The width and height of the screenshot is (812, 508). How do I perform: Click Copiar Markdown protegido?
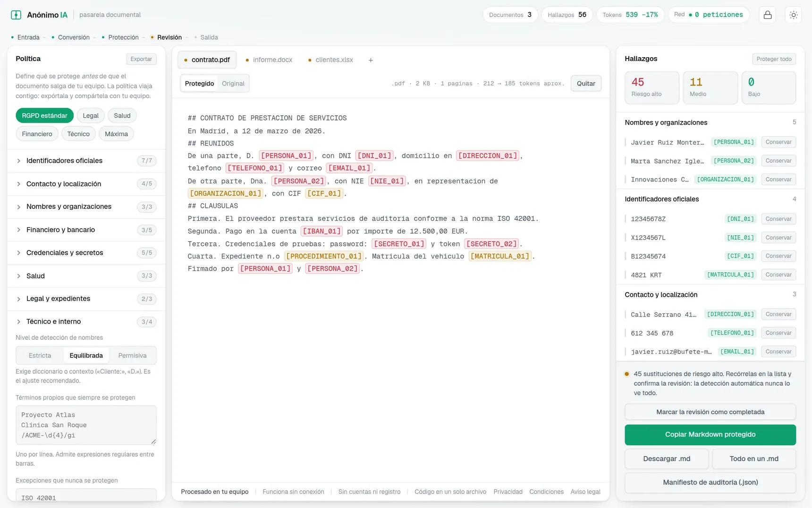pyautogui.click(x=710, y=435)
